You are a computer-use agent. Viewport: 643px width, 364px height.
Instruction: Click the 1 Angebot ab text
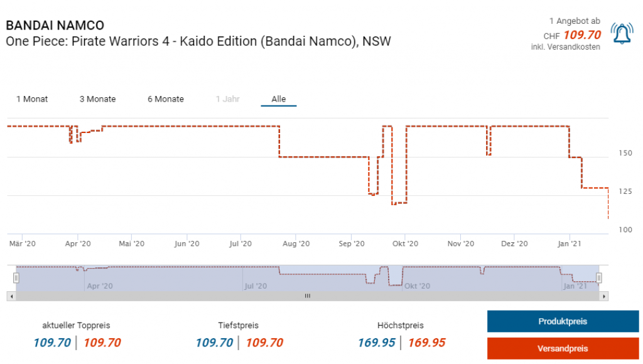574,21
